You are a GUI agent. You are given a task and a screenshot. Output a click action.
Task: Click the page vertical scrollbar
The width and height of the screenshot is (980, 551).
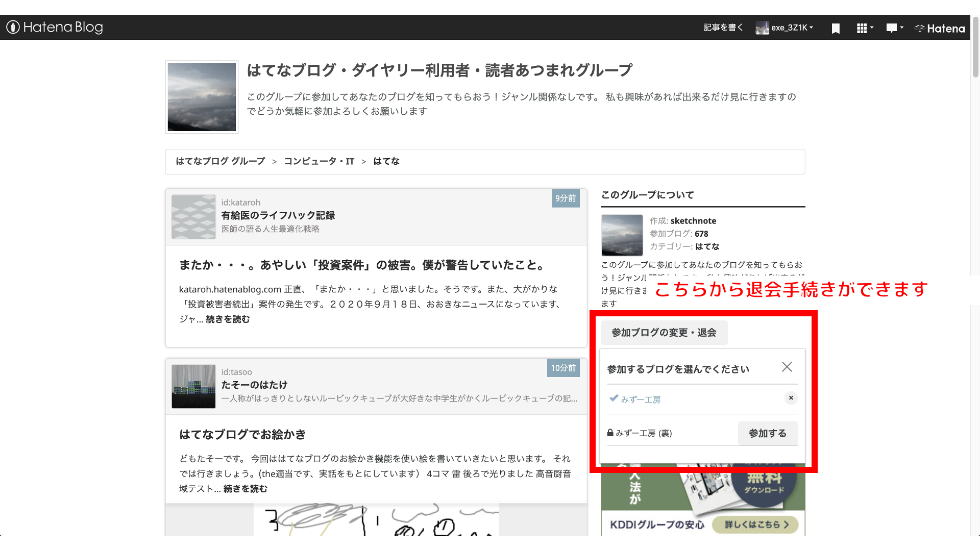pos(975,47)
